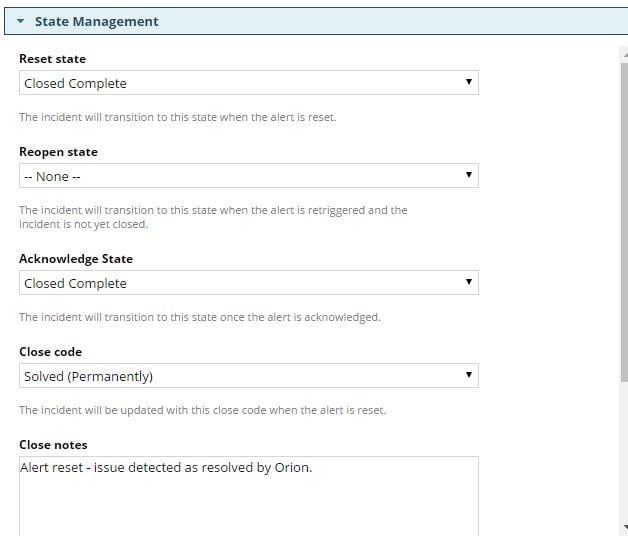Viewport: 628px width, 548px height.
Task: Click the Acknowledge State field label
Action: pyautogui.click(x=76, y=259)
